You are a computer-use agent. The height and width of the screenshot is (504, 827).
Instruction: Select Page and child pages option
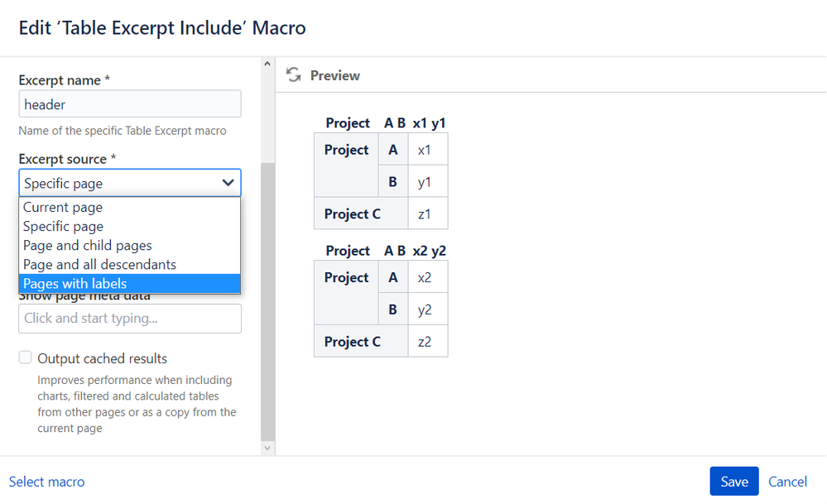88,246
